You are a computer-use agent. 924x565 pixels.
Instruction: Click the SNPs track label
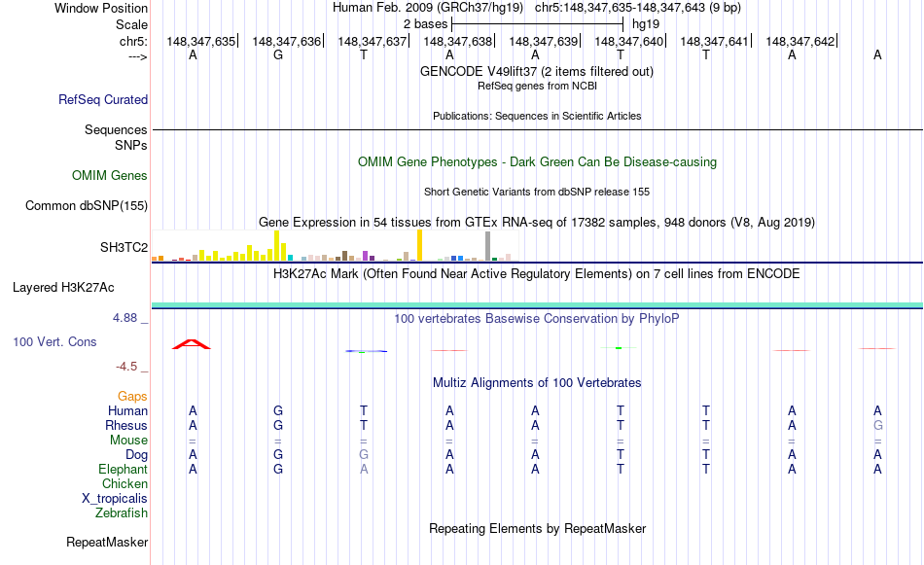[131, 145]
